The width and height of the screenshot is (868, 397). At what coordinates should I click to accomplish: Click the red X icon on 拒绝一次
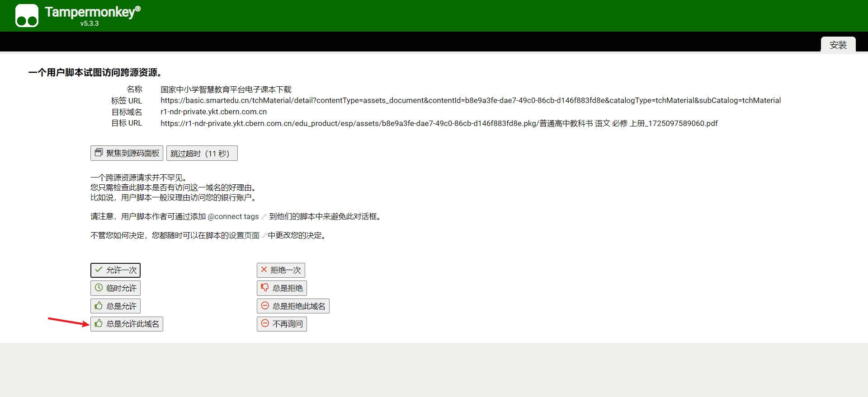[x=264, y=270]
